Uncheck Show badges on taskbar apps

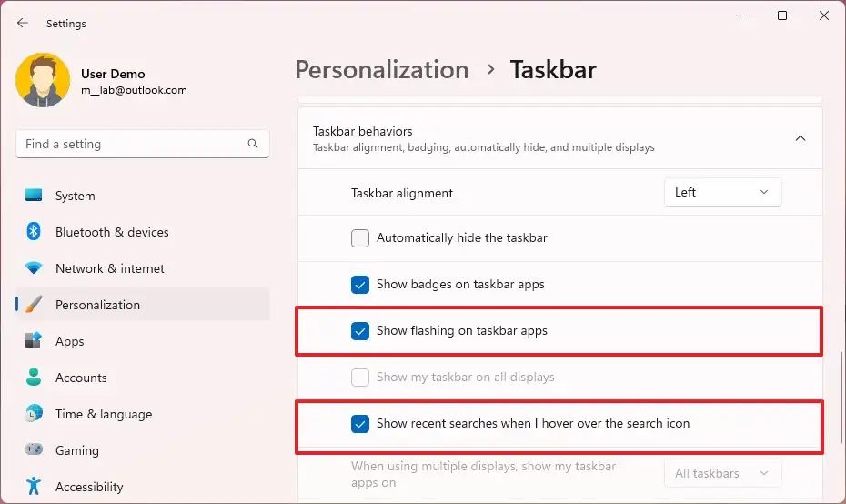coord(360,285)
